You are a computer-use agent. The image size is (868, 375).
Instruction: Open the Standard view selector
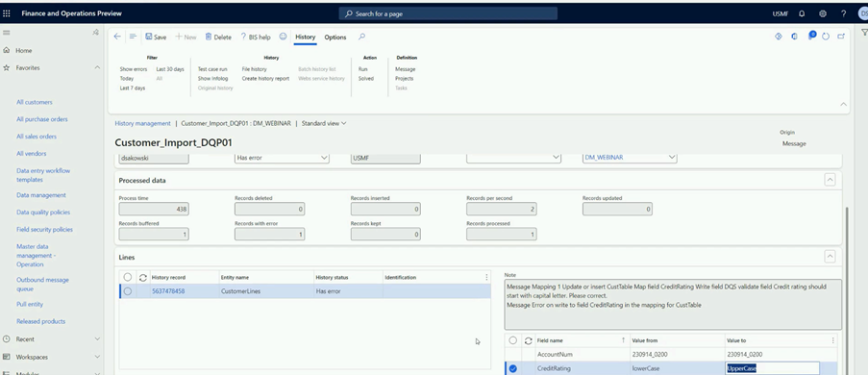point(324,123)
